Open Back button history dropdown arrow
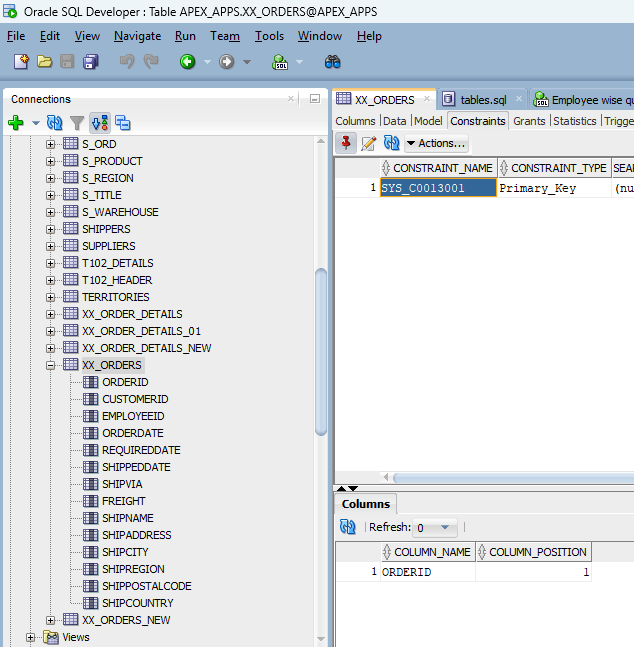 point(207,62)
